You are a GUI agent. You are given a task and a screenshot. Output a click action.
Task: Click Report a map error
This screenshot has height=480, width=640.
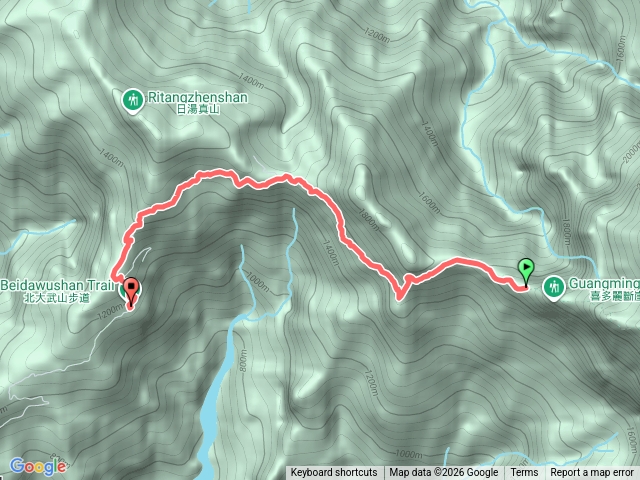[592, 473]
